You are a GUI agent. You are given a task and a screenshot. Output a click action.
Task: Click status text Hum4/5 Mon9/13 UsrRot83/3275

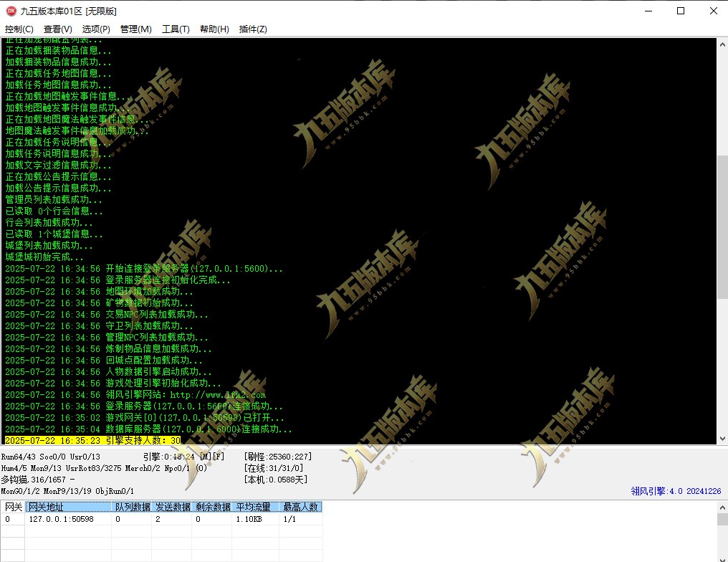62,468
